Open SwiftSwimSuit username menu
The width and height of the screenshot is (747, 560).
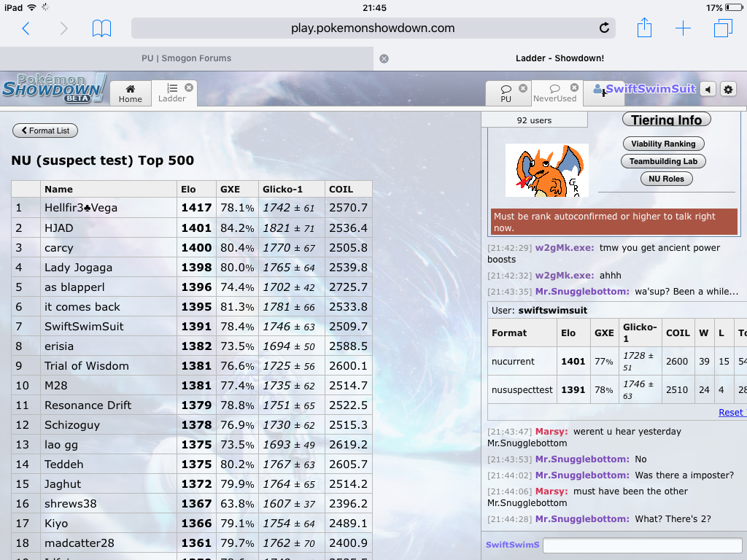(x=644, y=89)
